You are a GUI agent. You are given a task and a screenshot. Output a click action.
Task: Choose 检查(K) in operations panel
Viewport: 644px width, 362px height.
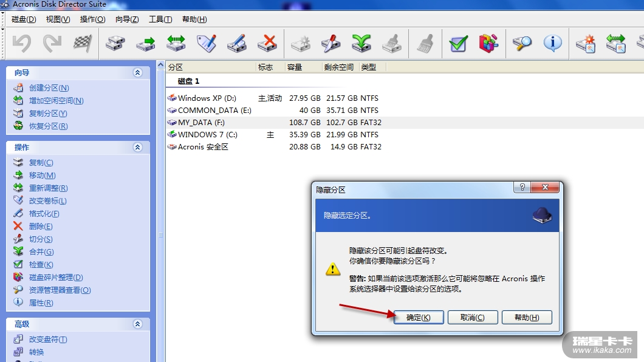point(41,264)
